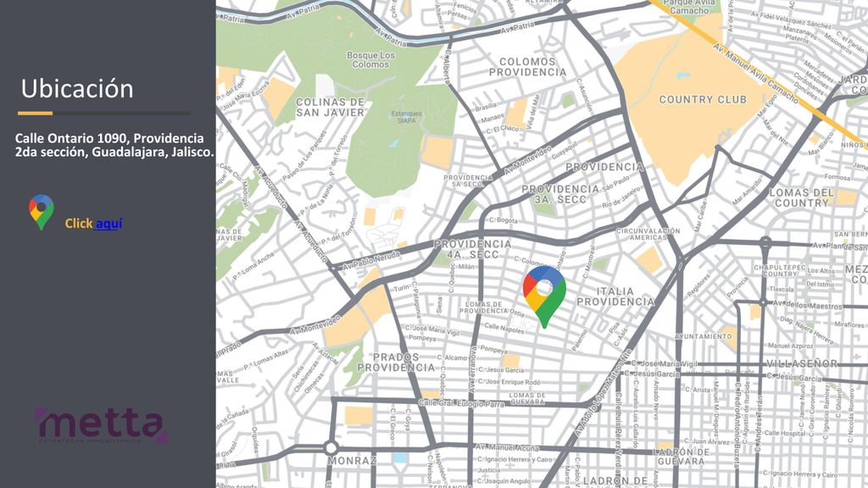The width and height of the screenshot is (868, 488).
Task: Click the 'AYUNTAMIENTO' neighborhood label
Action: [703, 336]
